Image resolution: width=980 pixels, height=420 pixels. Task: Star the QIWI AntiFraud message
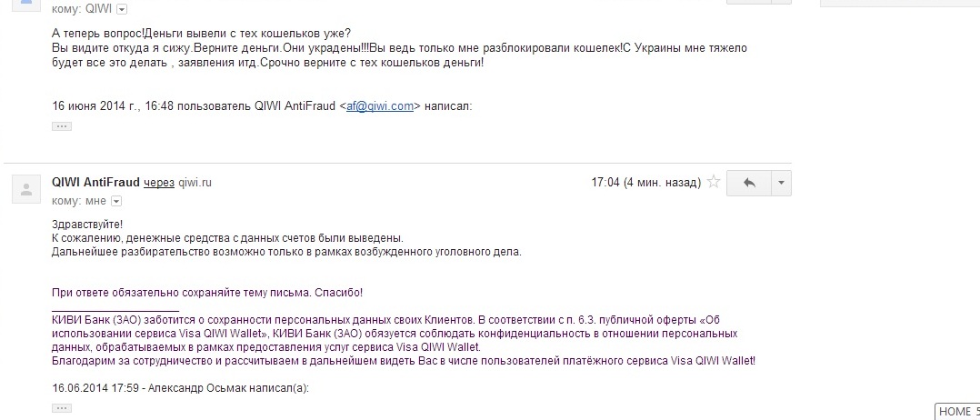tap(714, 182)
